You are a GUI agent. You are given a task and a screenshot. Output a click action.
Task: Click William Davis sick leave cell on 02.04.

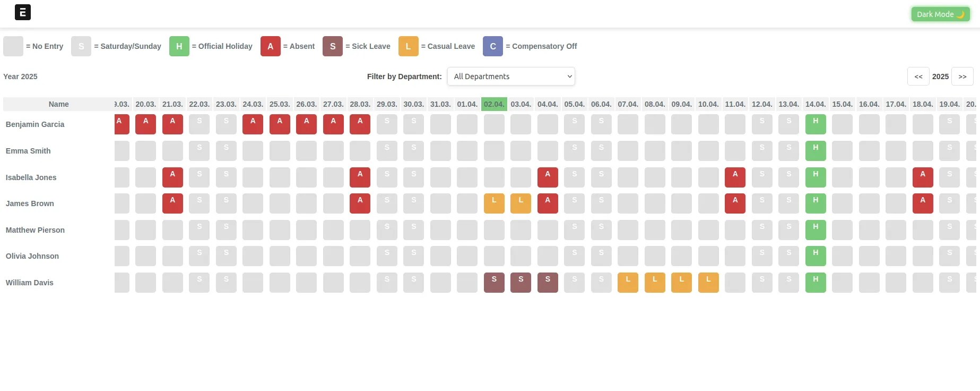494,283
